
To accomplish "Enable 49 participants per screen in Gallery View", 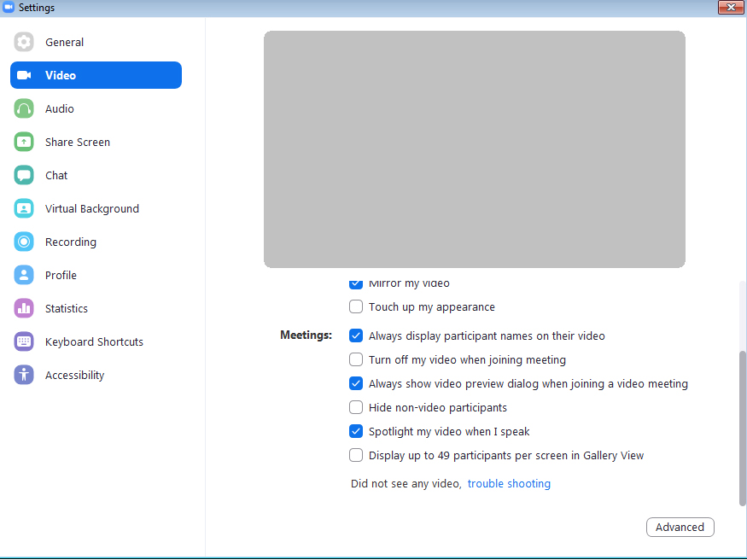I will coord(356,455).
